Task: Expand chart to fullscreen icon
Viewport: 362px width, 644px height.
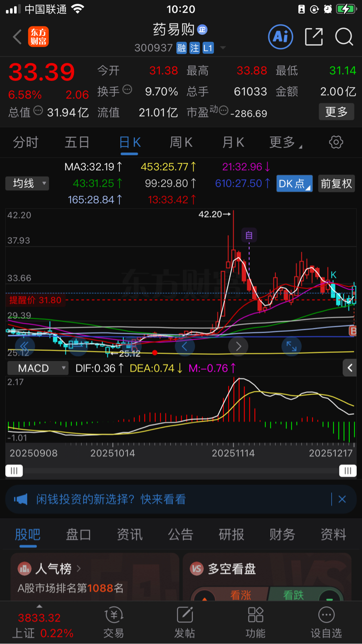Action: pyautogui.click(x=292, y=347)
